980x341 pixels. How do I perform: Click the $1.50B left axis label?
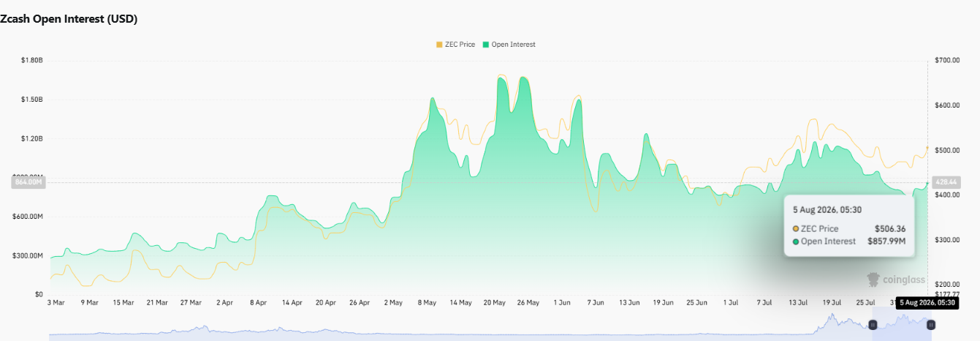(32, 100)
